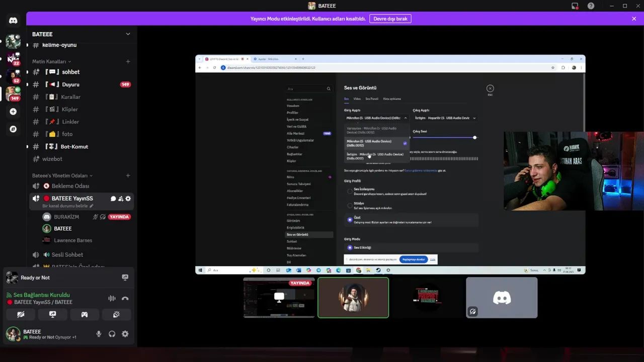Create channel in Bateee's Yönetim Odaları

coord(128,175)
